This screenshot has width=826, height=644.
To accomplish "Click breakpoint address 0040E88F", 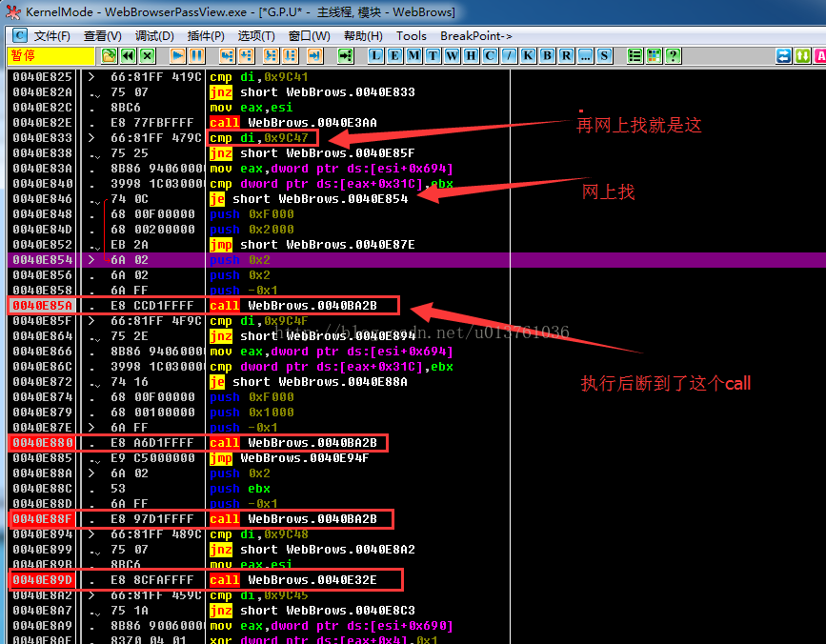I will tap(42, 519).
